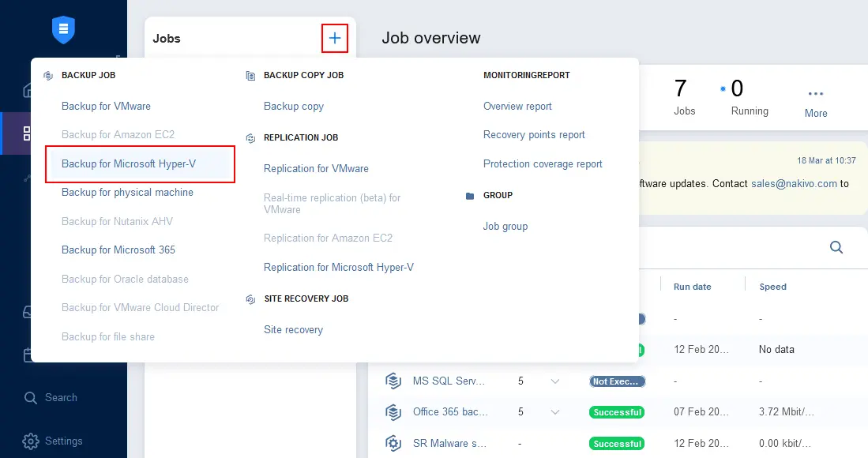
Task: Click the No data speed cell
Action: (776, 350)
